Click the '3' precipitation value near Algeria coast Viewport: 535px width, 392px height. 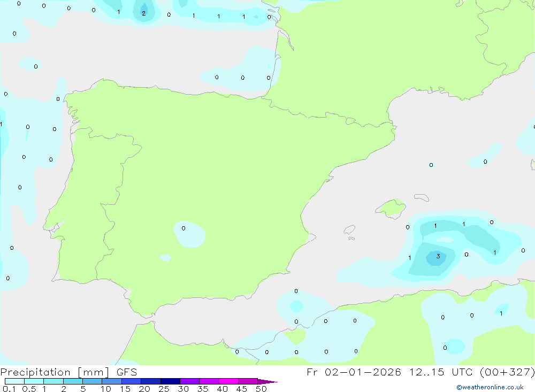coord(438,256)
